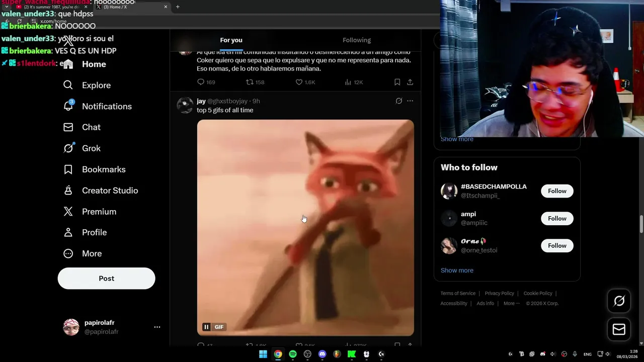Screen dimensions: 644x362
Task: Open the fox GIF in jay's post
Action: coord(305,227)
